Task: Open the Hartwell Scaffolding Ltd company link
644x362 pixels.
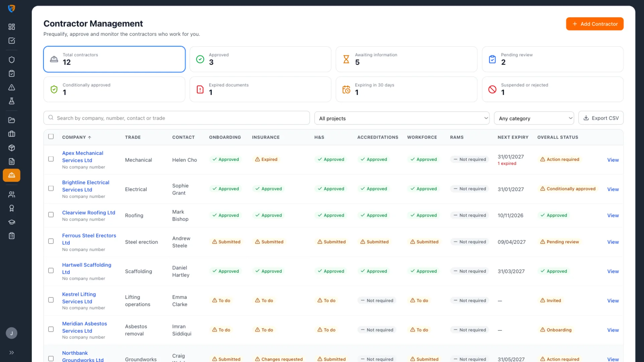Action: click(87, 268)
